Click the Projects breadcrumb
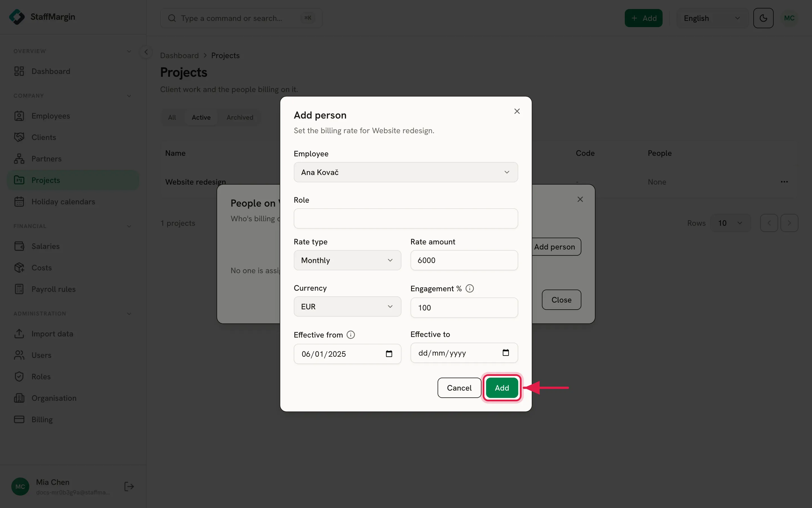The height and width of the screenshot is (508, 812). 225,55
